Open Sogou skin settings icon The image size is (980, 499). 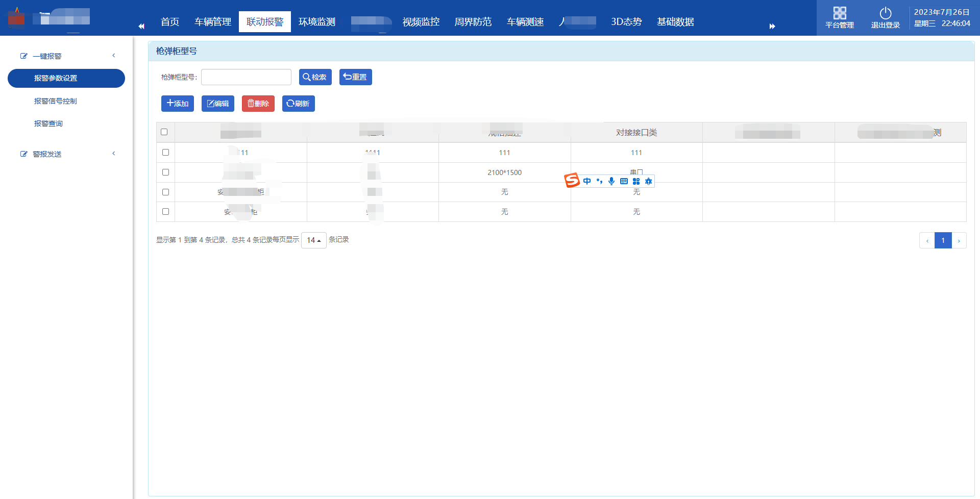pyautogui.click(x=648, y=181)
